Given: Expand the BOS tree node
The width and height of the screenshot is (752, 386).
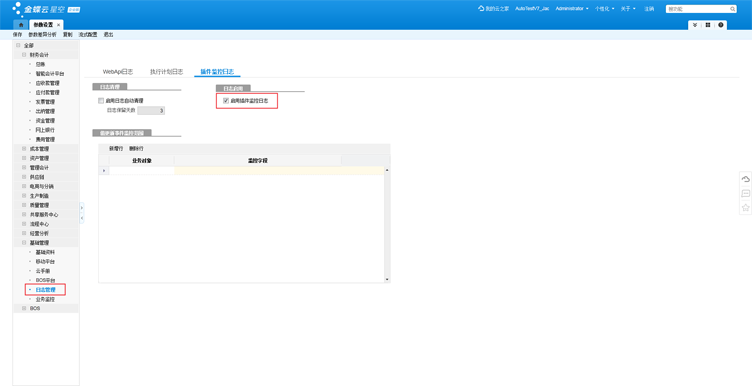Looking at the screenshot, I should (x=24, y=308).
